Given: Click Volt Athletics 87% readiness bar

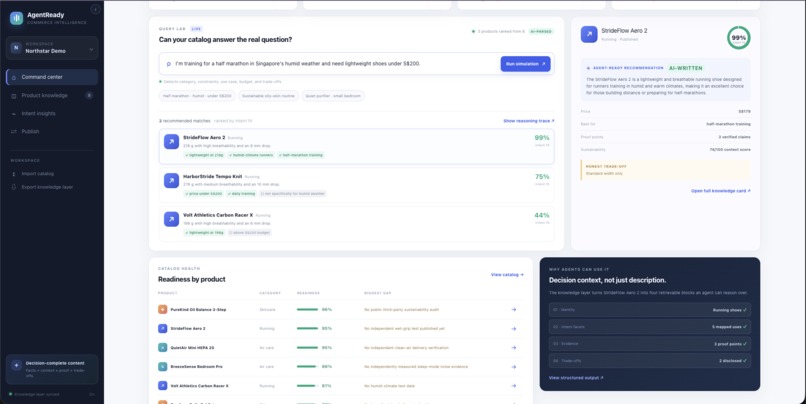Looking at the screenshot, I should click(x=307, y=385).
